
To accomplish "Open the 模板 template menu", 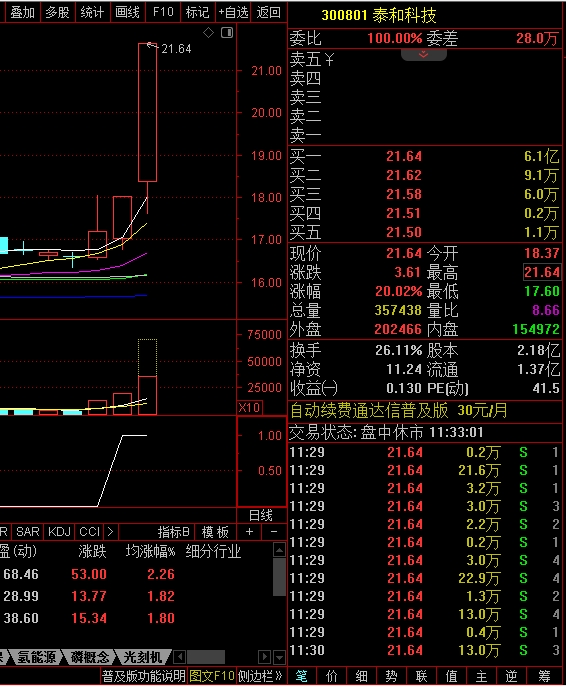I will pyautogui.click(x=215, y=532).
